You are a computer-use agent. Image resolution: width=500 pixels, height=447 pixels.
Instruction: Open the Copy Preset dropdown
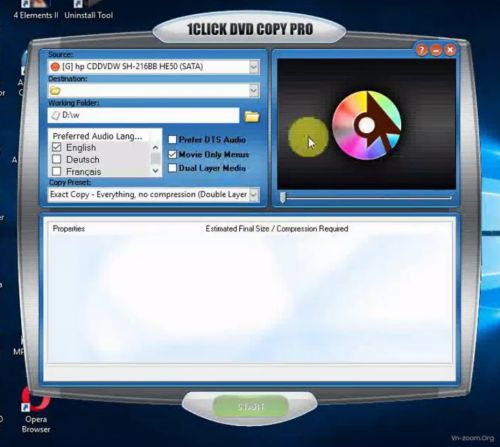253,195
